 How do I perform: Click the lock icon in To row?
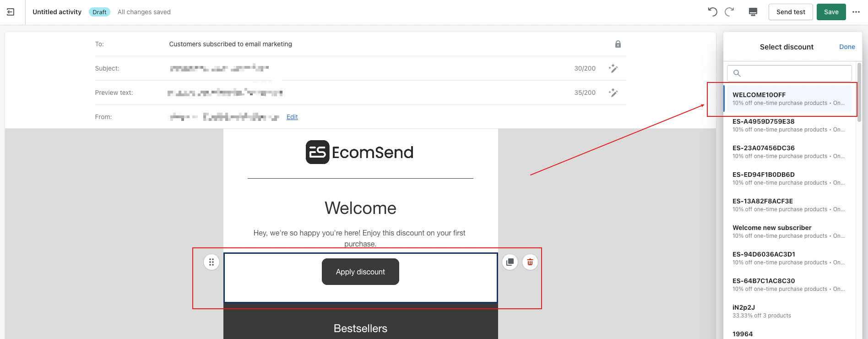pyautogui.click(x=618, y=44)
